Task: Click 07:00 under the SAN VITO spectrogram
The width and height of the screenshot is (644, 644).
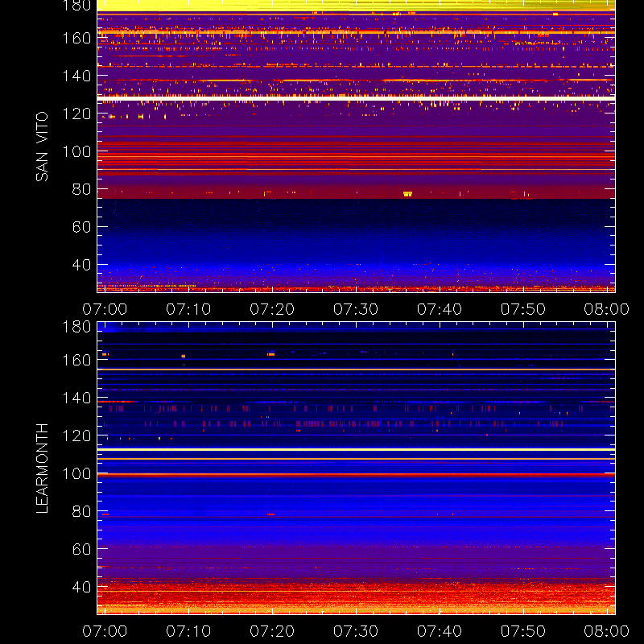Action: tap(105, 309)
